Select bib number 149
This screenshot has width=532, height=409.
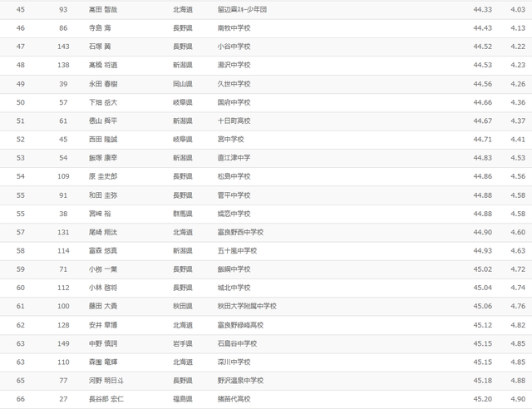63,343
